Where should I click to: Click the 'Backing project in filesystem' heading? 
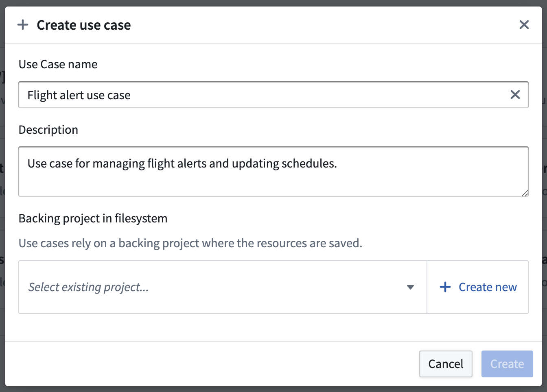pos(93,218)
